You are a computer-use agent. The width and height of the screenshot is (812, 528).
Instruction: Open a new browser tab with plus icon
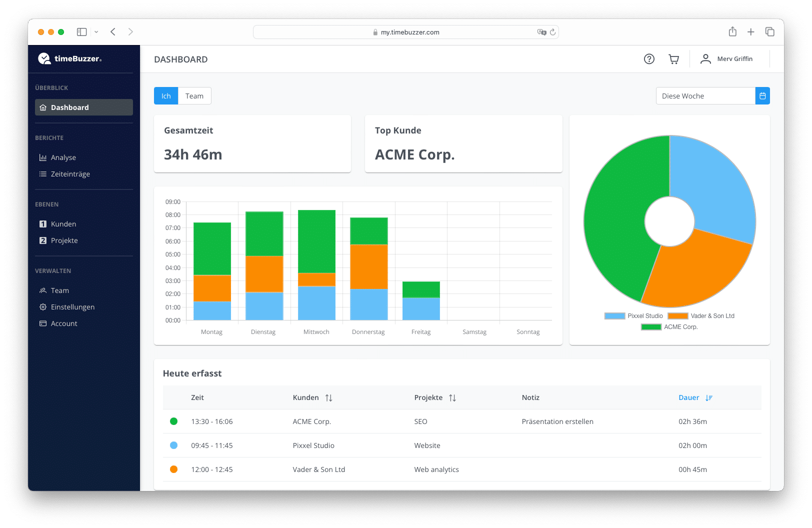[750, 32]
